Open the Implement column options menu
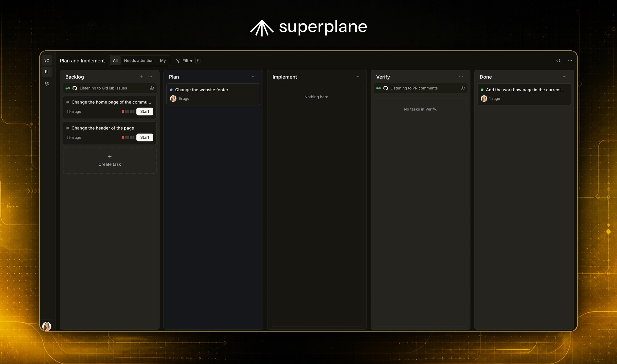617x364 pixels. [x=357, y=77]
